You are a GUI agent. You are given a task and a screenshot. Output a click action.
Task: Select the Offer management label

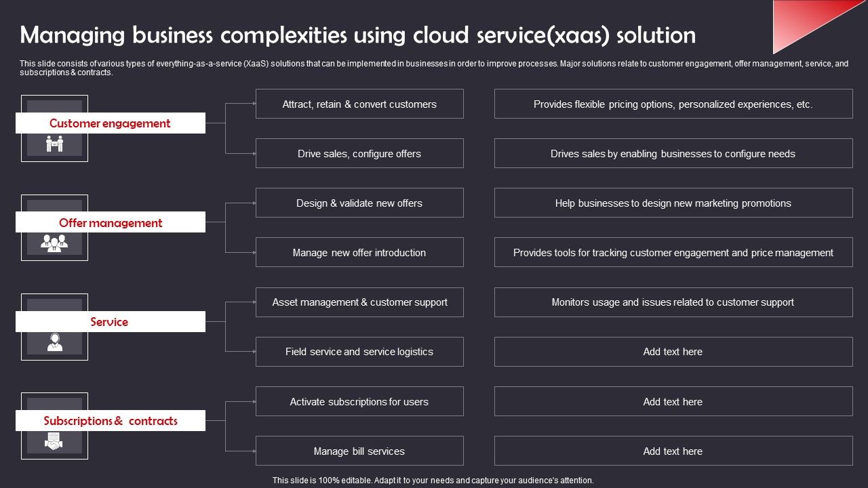(111, 222)
